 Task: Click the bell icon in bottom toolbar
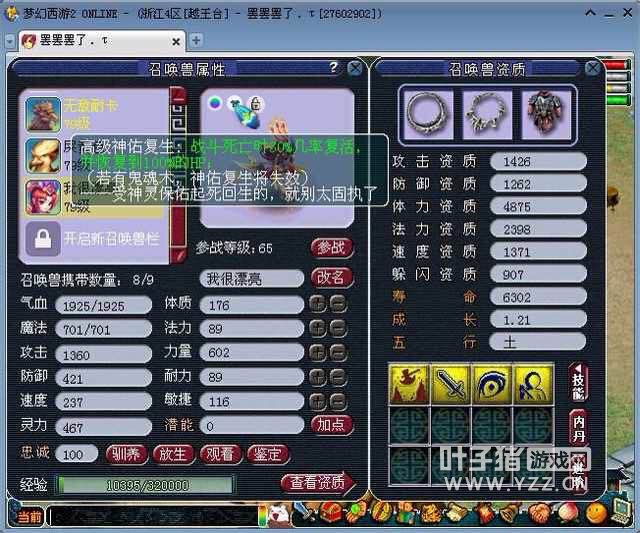(x=510, y=511)
